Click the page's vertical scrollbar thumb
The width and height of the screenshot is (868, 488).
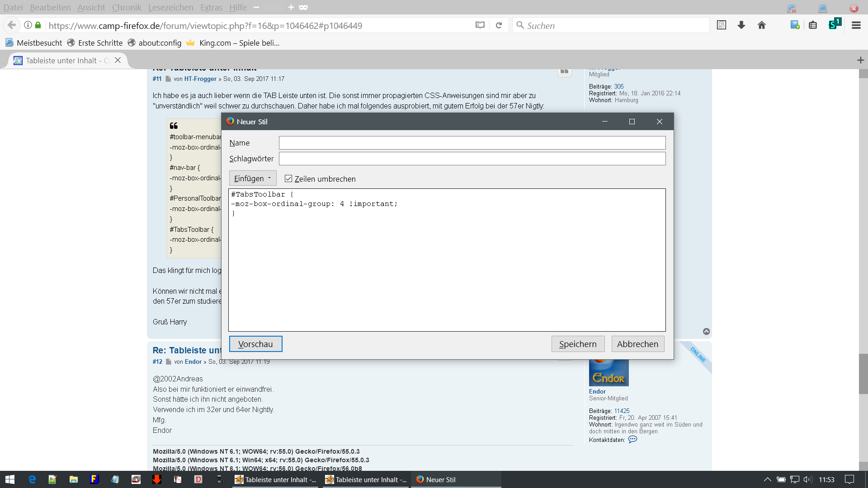coord(863,373)
